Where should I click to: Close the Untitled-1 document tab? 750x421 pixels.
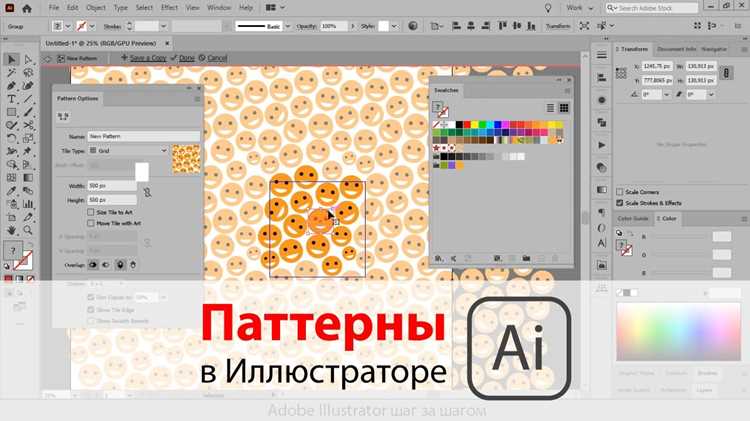[x=167, y=43]
